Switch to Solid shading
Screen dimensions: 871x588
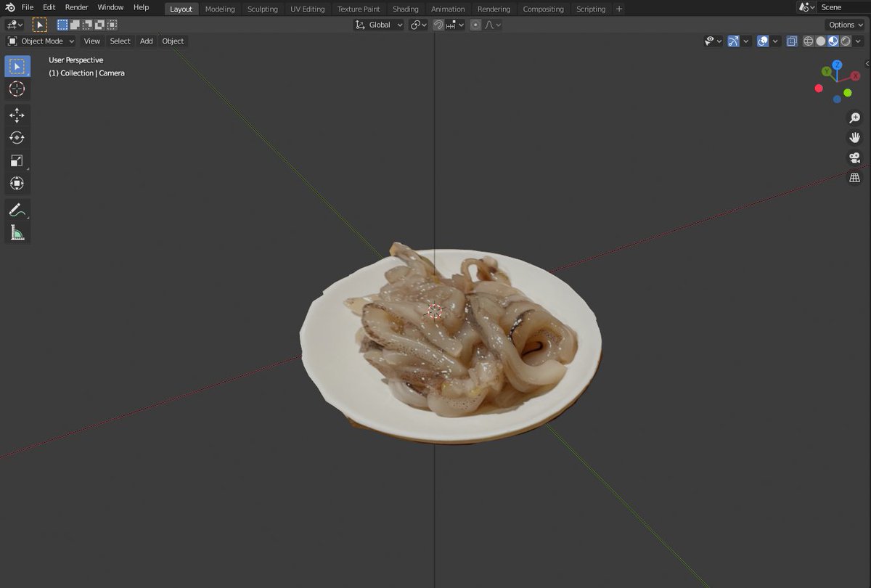(x=821, y=41)
